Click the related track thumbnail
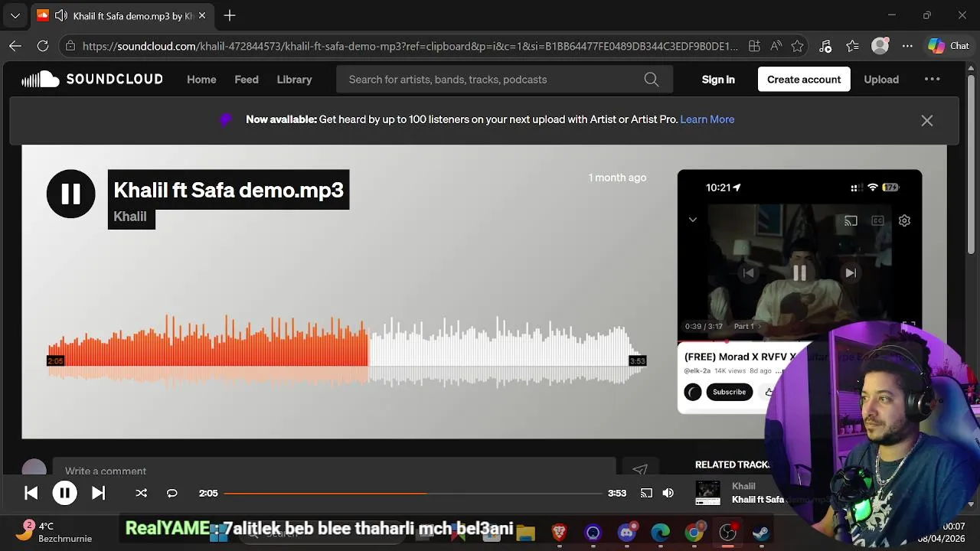 pos(707,494)
